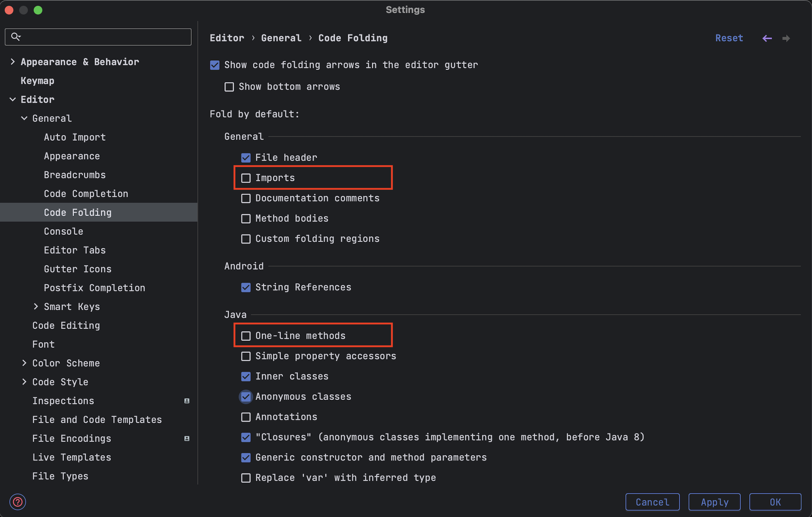Click the back navigation arrow
The image size is (812, 517).
click(x=767, y=38)
